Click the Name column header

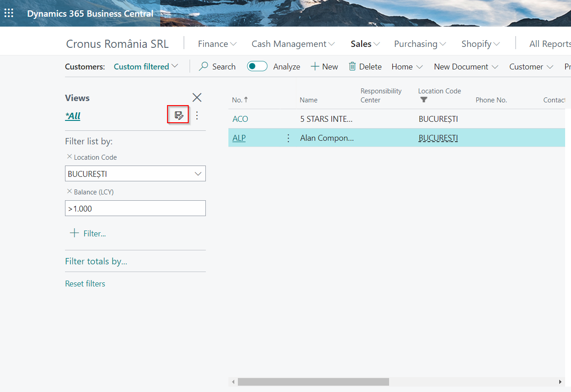coord(308,100)
